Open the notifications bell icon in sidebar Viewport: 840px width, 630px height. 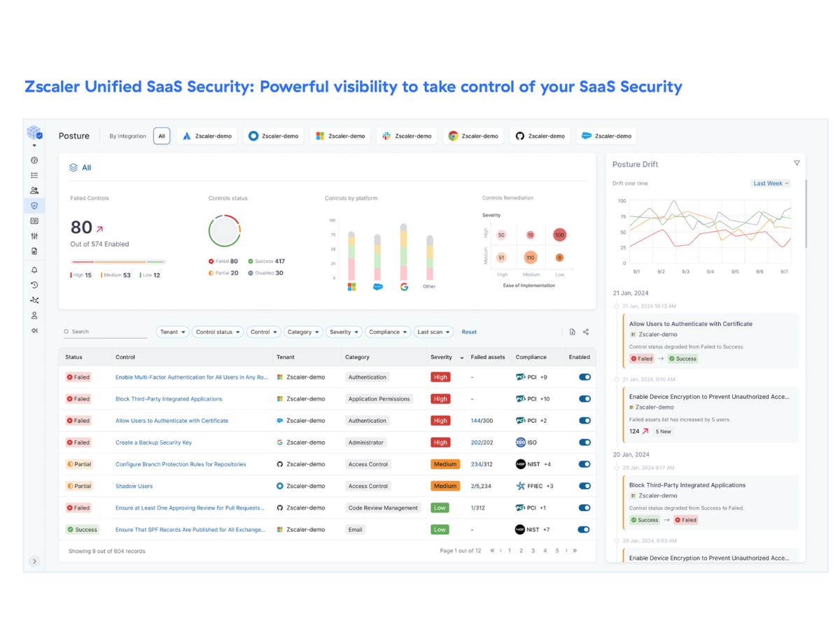click(x=34, y=270)
